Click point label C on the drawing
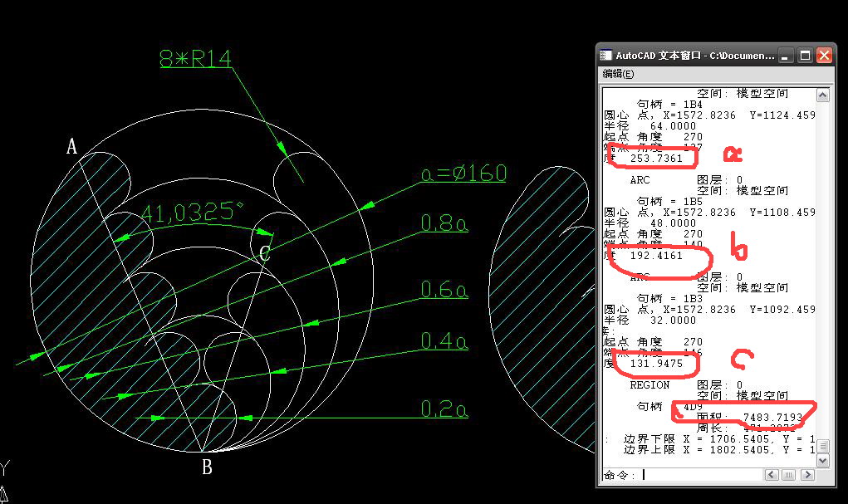The width and height of the screenshot is (848, 504). 264,253
